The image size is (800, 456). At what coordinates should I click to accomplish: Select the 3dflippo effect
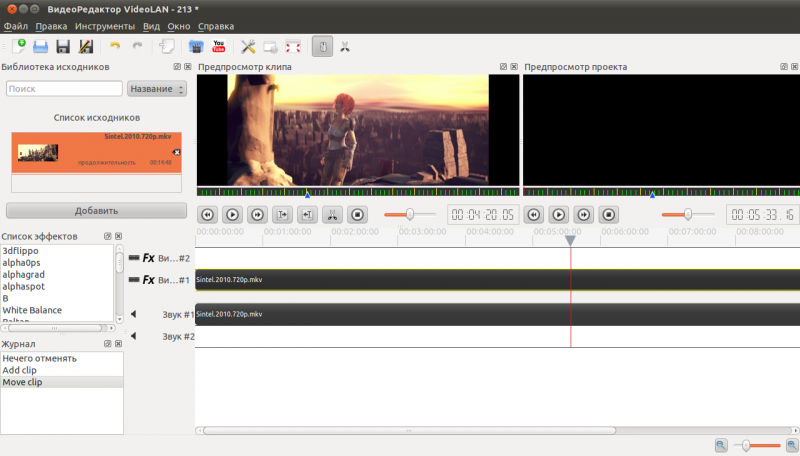click(x=20, y=251)
